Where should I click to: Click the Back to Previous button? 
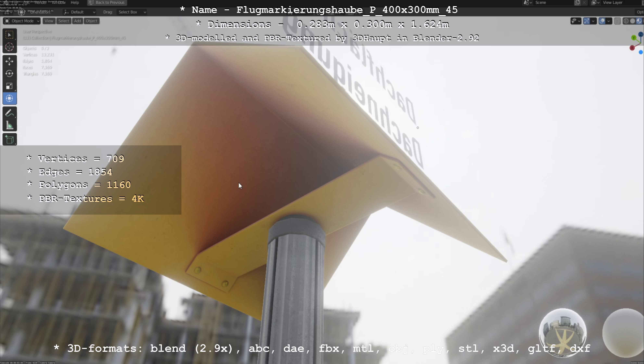pos(107,2)
